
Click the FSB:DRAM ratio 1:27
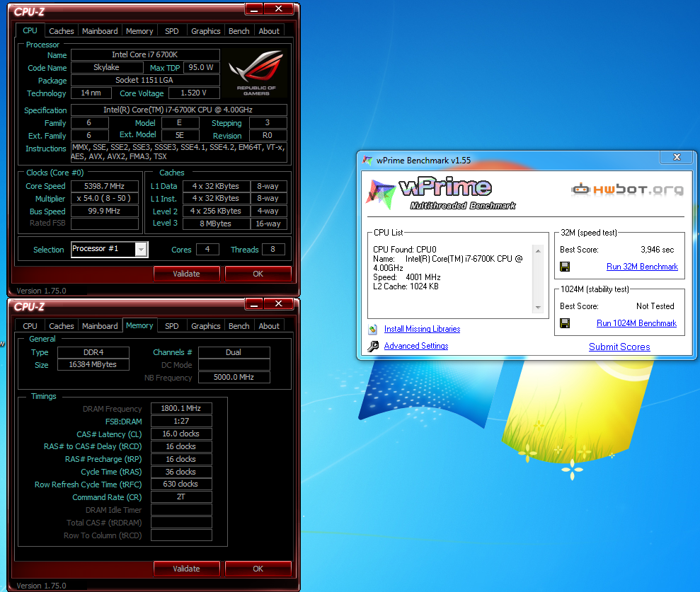pyautogui.click(x=181, y=421)
